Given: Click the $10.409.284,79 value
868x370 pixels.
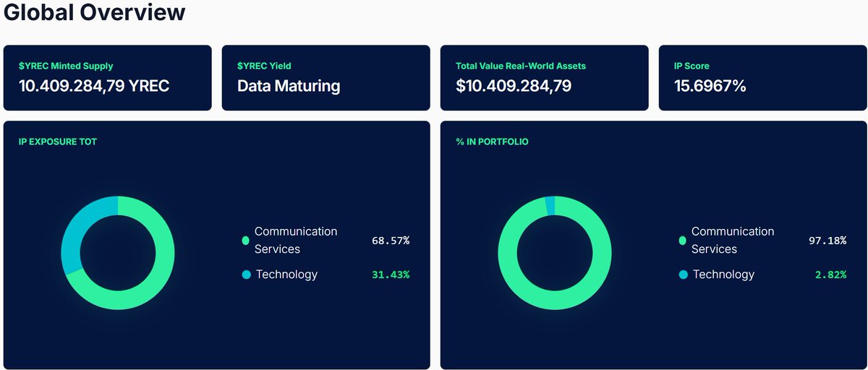Looking at the screenshot, I should click(514, 85).
